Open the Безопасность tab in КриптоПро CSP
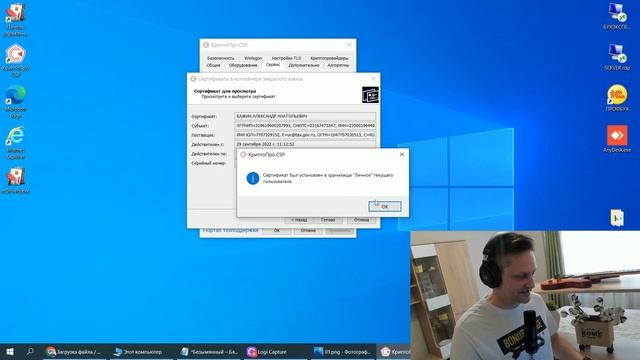 coord(221,58)
